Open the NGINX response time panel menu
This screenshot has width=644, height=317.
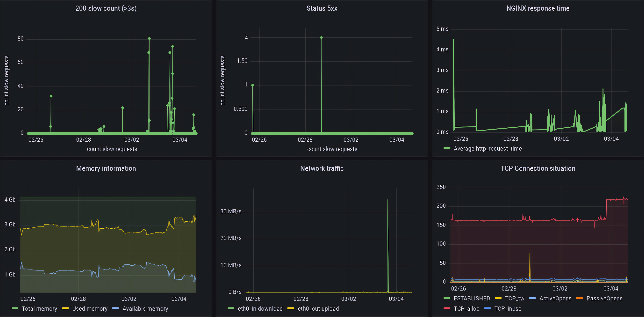pos(538,8)
